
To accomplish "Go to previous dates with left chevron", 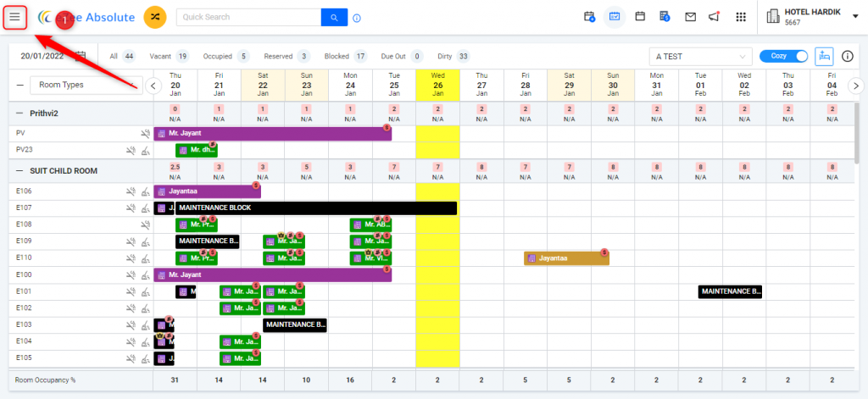I will [154, 86].
